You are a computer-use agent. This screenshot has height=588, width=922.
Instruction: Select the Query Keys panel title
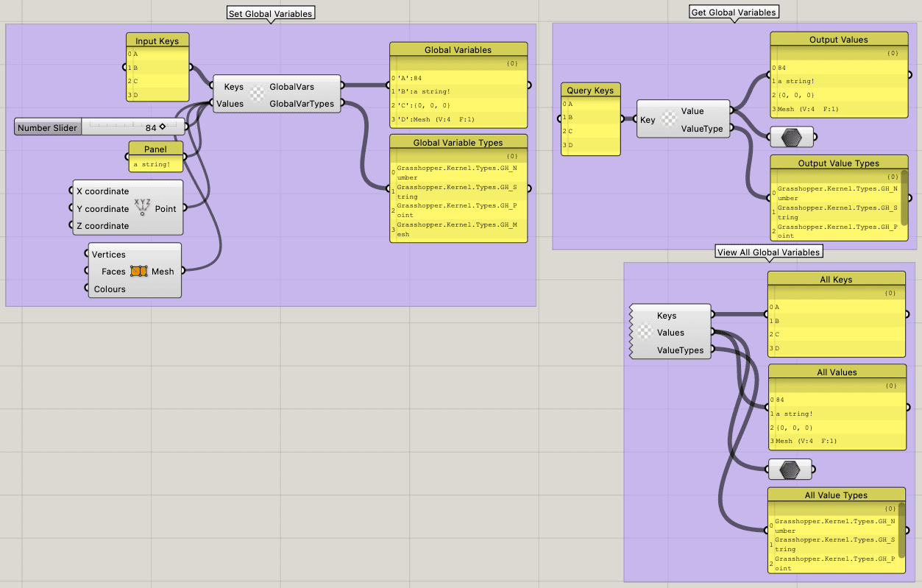(589, 91)
